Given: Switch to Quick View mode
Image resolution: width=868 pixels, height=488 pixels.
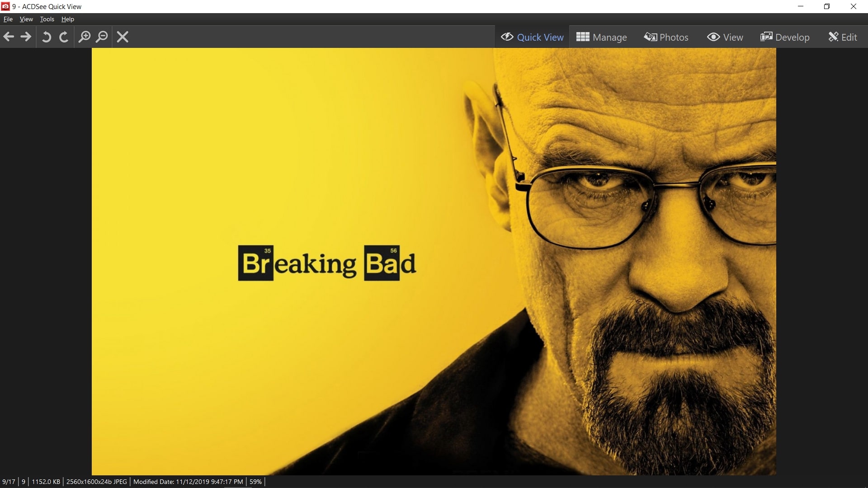Looking at the screenshot, I should [532, 37].
